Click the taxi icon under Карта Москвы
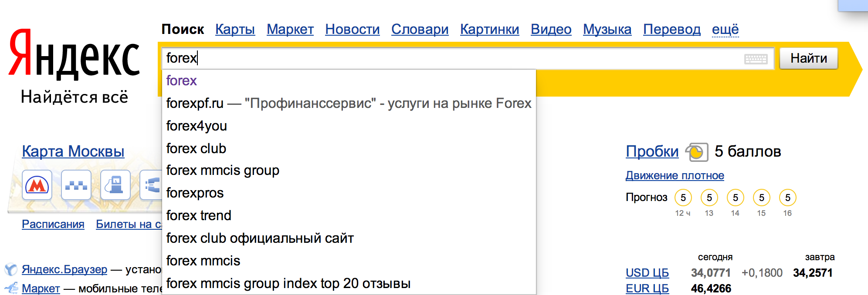This screenshot has width=868, height=295. (x=76, y=185)
